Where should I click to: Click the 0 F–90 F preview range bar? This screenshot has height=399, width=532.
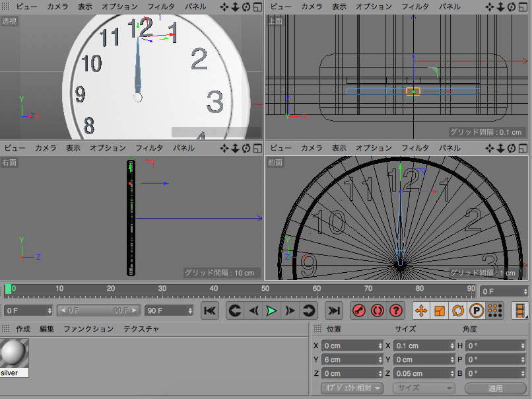98,310
